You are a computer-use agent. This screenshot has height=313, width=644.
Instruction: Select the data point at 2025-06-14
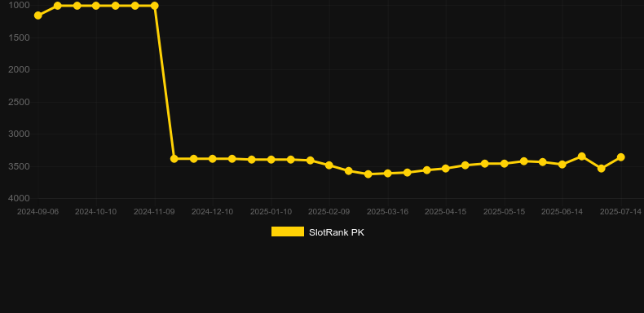562,165
